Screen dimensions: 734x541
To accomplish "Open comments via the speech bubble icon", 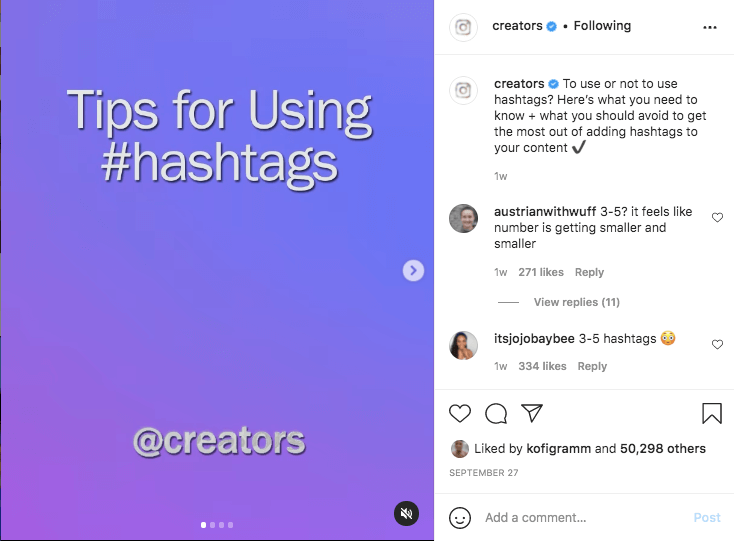I will coord(496,414).
